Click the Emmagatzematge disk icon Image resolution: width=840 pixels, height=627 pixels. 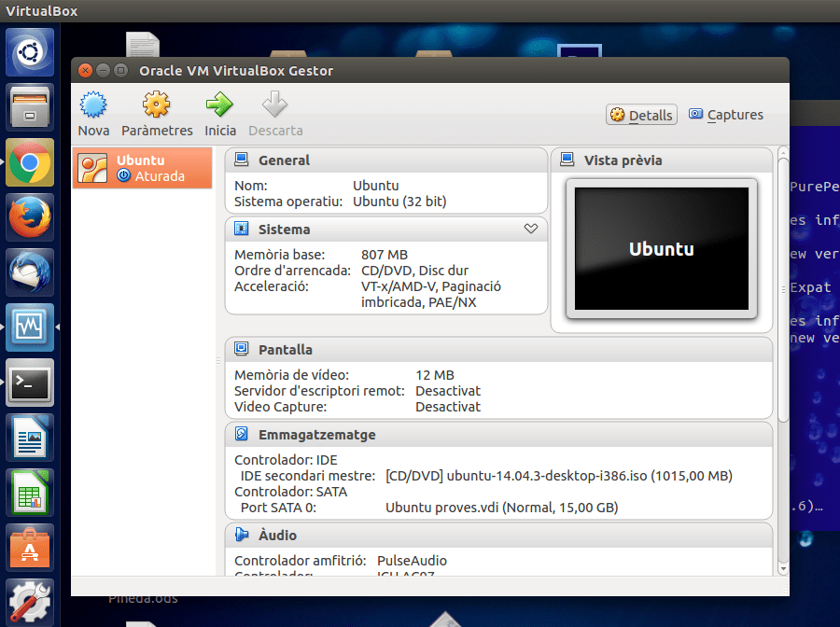pyautogui.click(x=242, y=434)
